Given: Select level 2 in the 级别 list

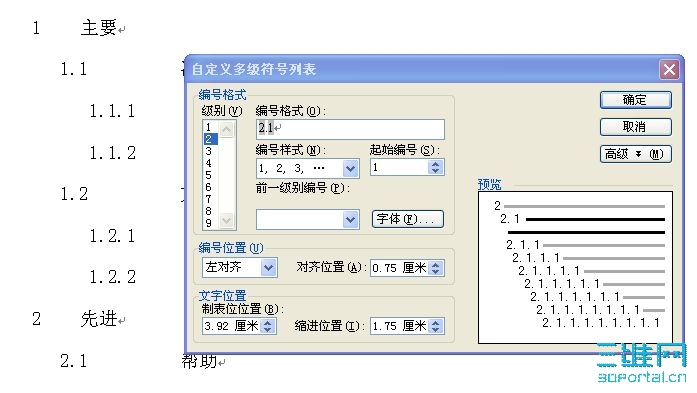Looking at the screenshot, I should click(x=210, y=139).
